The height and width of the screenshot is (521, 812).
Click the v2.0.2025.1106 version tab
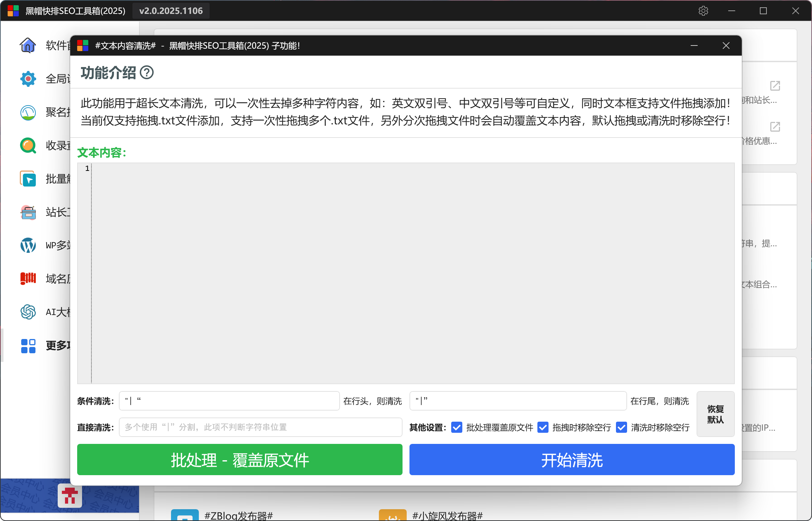pyautogui.click(x=171, y=11)
